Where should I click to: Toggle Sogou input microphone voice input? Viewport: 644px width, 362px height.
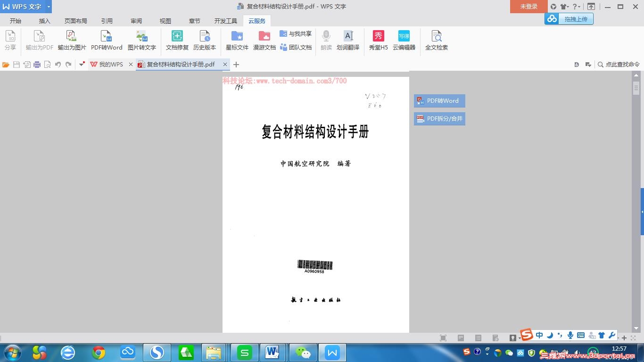click(x=570, y=335)
